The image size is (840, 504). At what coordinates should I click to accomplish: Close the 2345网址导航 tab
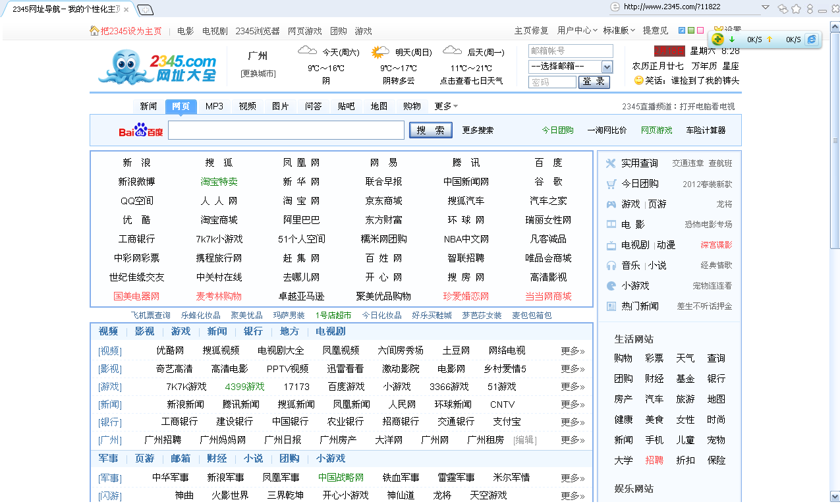click(x=126, y=9)
